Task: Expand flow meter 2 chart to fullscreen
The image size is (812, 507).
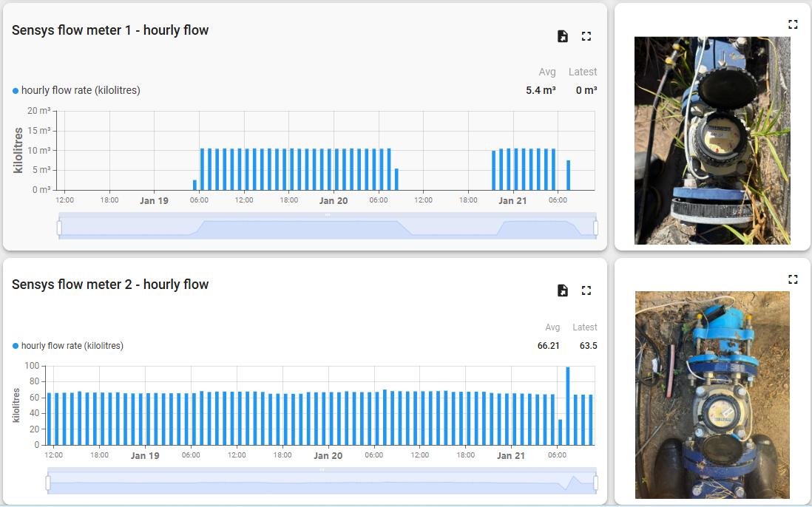Action: pyautogui.click(x=586, y=290)
